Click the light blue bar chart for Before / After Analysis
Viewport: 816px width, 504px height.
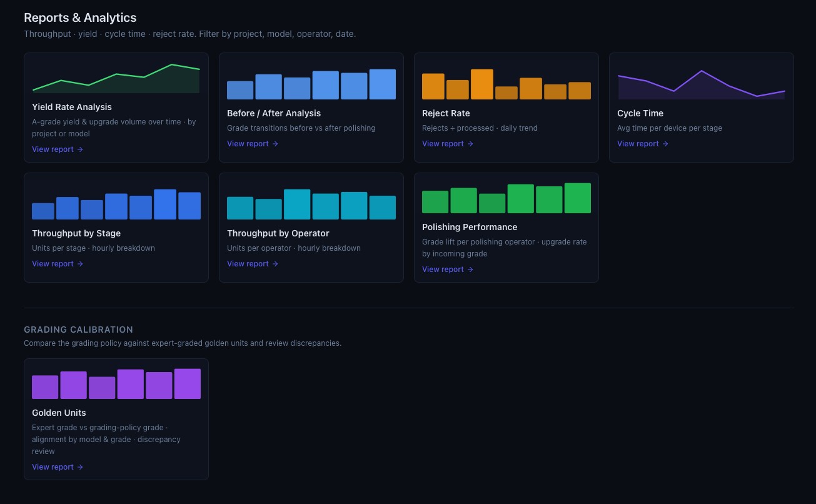311,84
